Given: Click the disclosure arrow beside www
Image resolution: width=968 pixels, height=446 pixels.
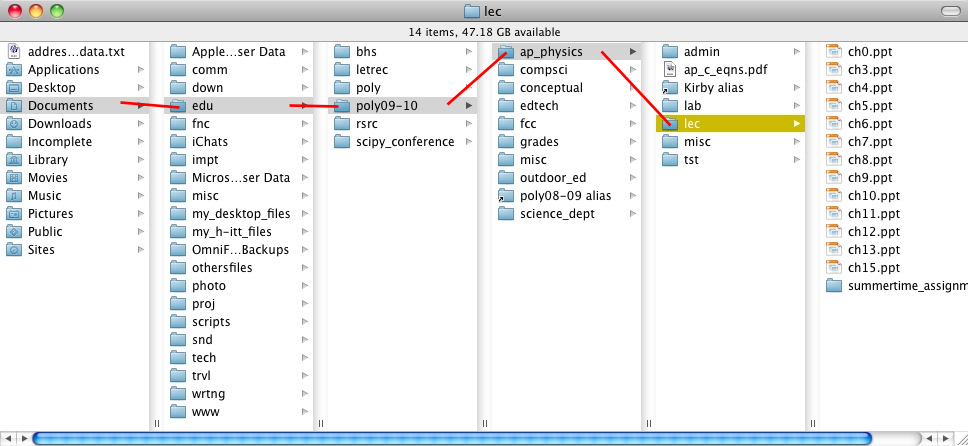Looking at the screenshot, I should (305, 411).
